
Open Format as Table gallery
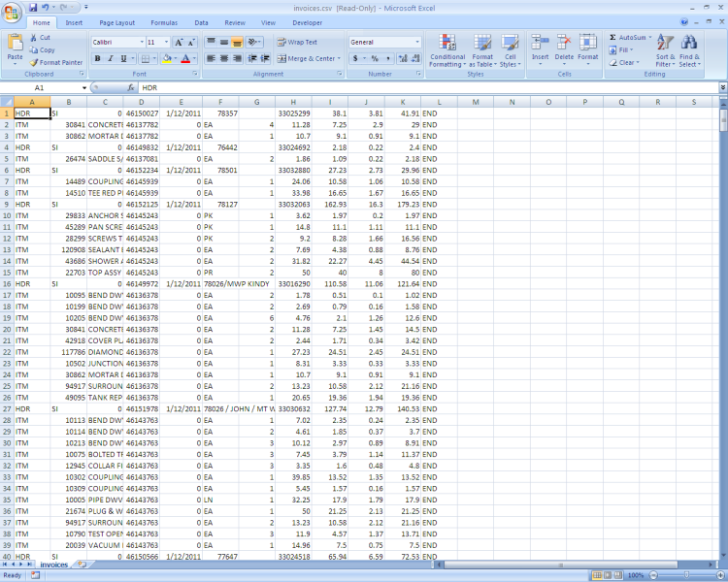click(482, 50)
